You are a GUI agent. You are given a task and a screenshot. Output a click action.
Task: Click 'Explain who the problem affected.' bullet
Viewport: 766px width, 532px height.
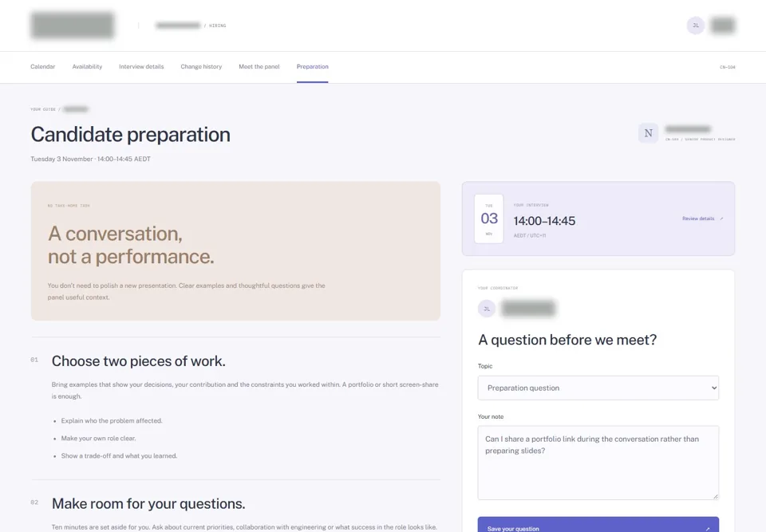pyautogui.click(x=112, y=420)
